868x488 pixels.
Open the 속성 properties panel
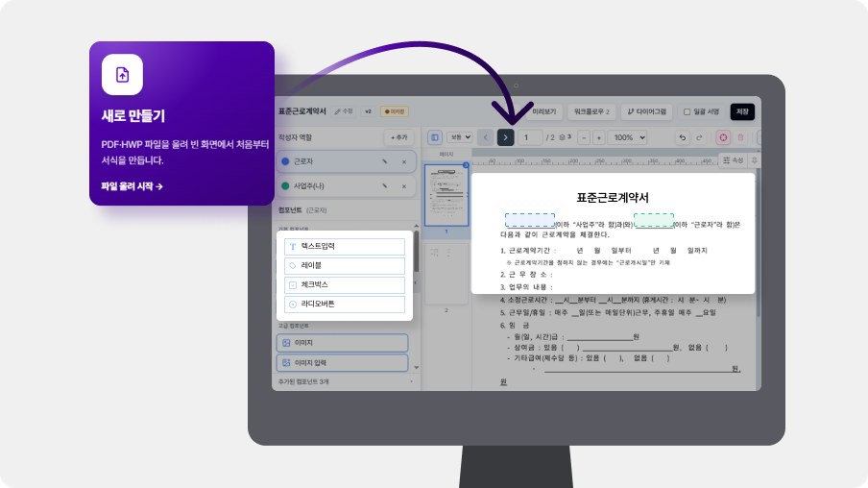(x=733, y=160)
